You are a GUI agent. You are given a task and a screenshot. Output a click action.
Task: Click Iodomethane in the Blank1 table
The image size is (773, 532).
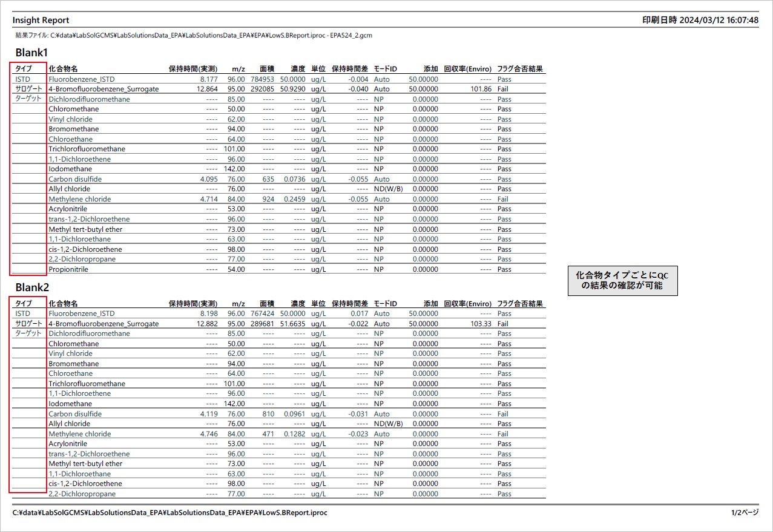pyautogui.click(x=70, y=169)
